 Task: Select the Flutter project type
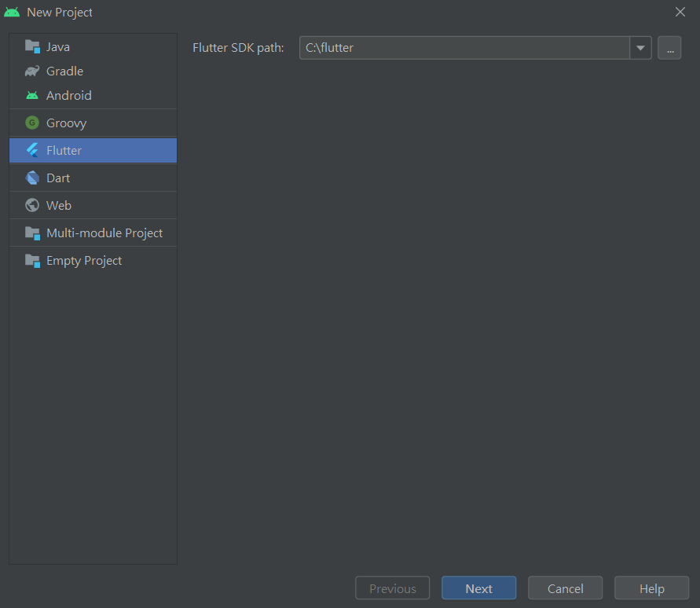[93, 151]
